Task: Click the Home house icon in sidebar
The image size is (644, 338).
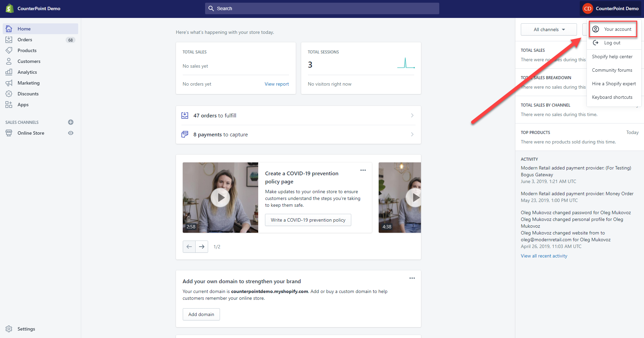Action: click(x=9, y=29)
